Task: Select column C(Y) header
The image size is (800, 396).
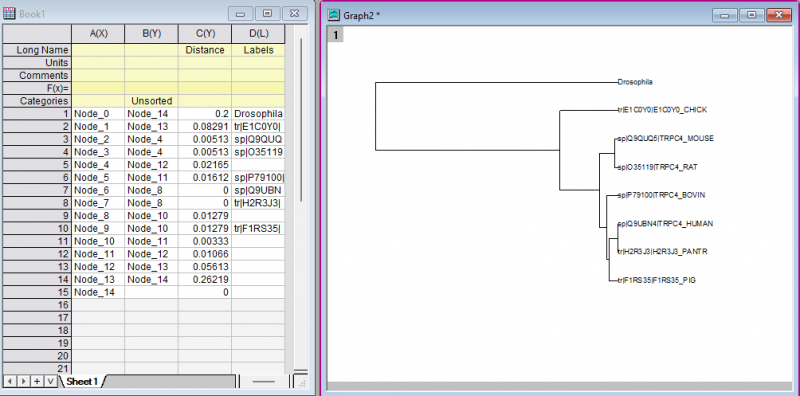Action: click(205, 34)
